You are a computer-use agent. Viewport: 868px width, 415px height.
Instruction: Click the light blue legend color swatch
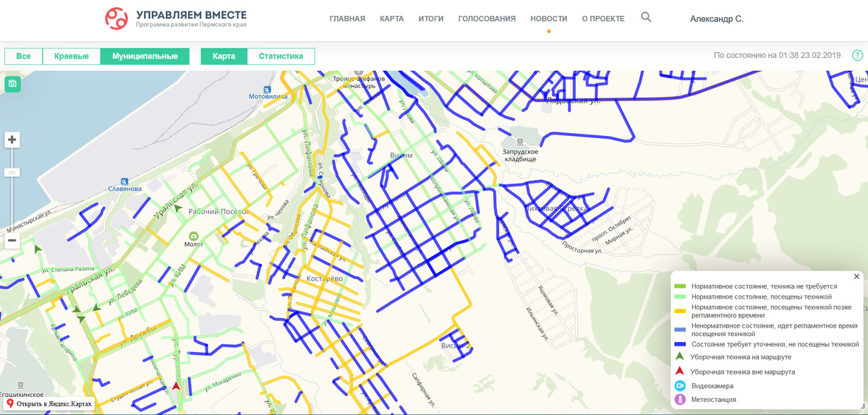tap(680, 330)
